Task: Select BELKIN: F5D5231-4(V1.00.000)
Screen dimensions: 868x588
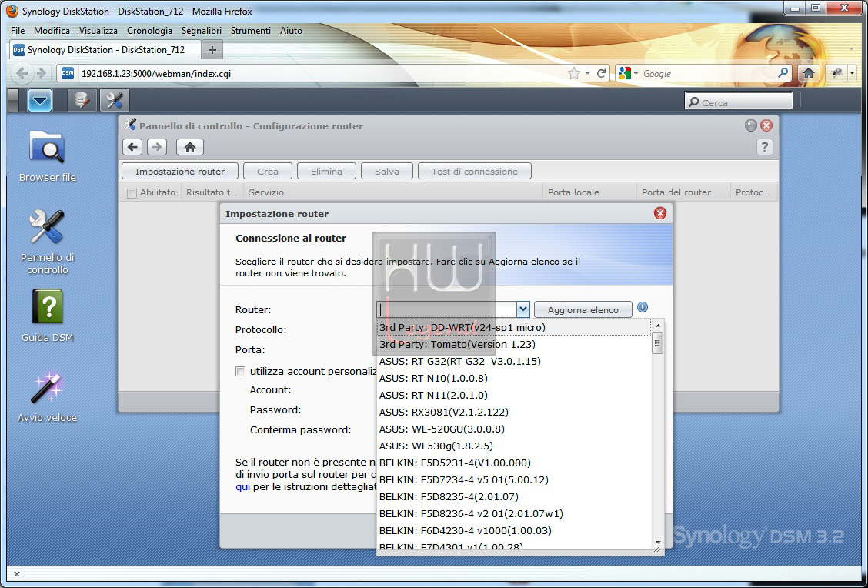Action: click(514, 463)
